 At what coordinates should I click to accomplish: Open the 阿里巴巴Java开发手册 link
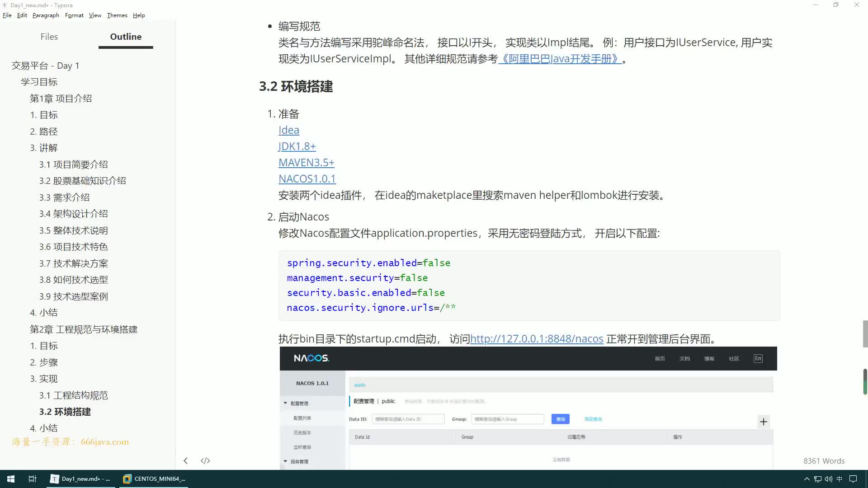pos(560,59)
